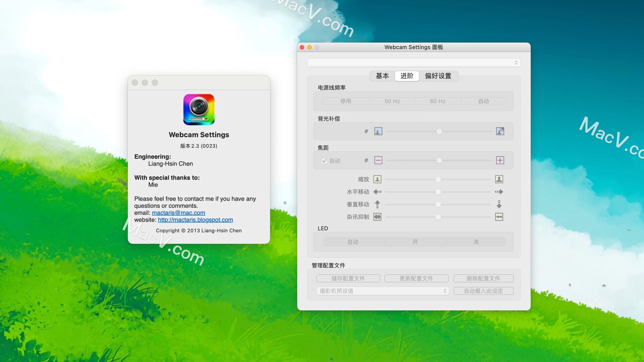
Task: Open the mactaris.blogspot.com website link
Action: click(x=195, y=220)
